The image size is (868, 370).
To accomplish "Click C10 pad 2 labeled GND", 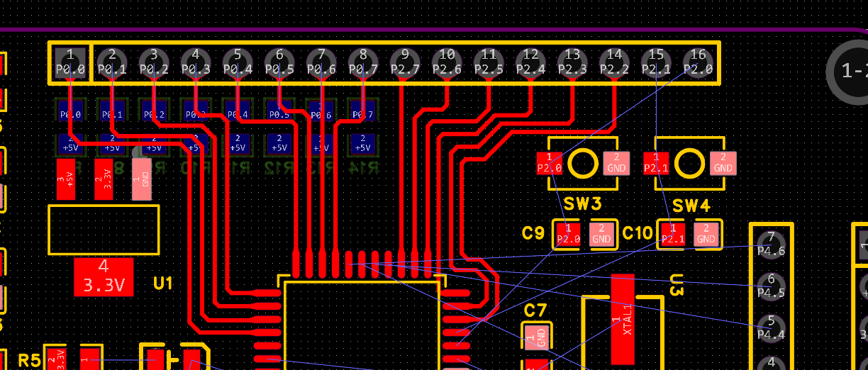I will [x=706, y=234].
